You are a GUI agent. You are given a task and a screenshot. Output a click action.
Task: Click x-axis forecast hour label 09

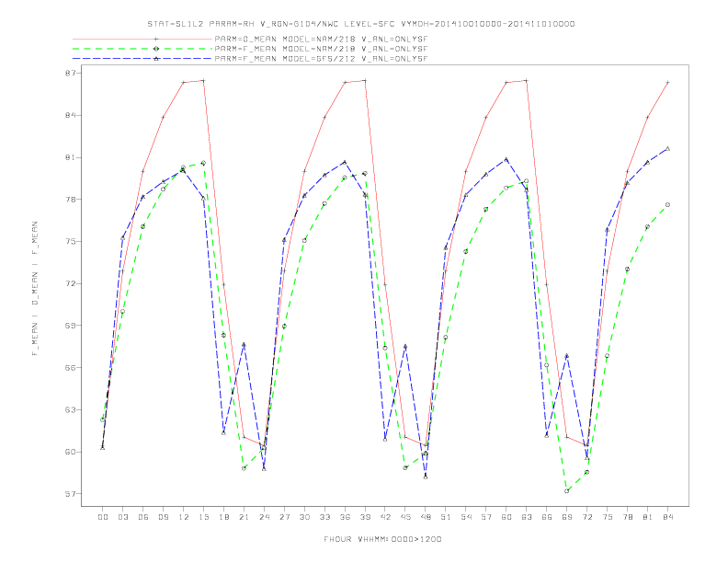163,517
